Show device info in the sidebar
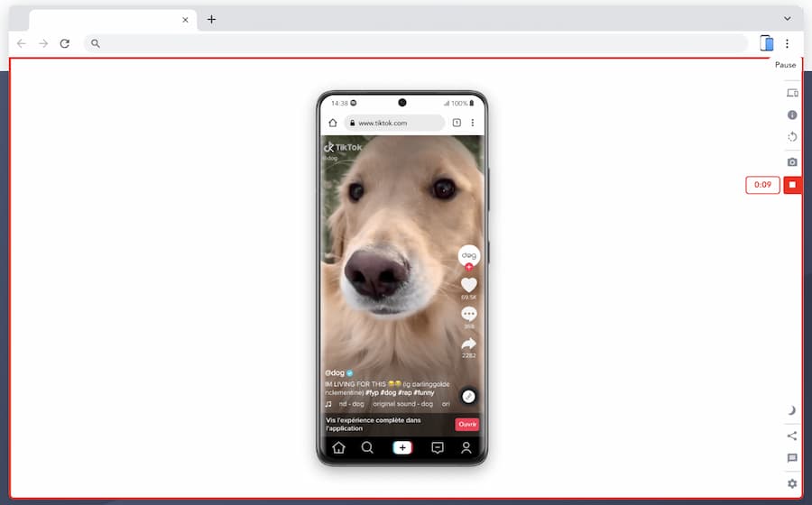This screenshot has width=812, height=505. 792,115
